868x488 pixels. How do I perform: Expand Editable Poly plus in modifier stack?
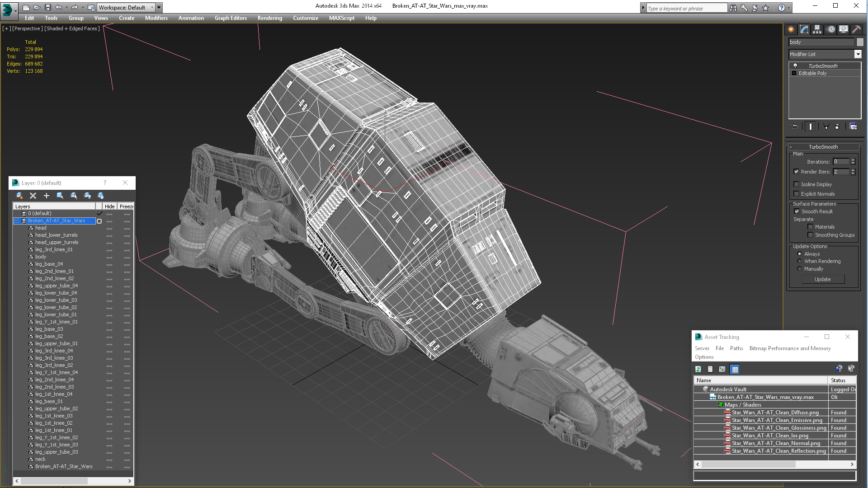pyautogui.click(x=794, y=73)
